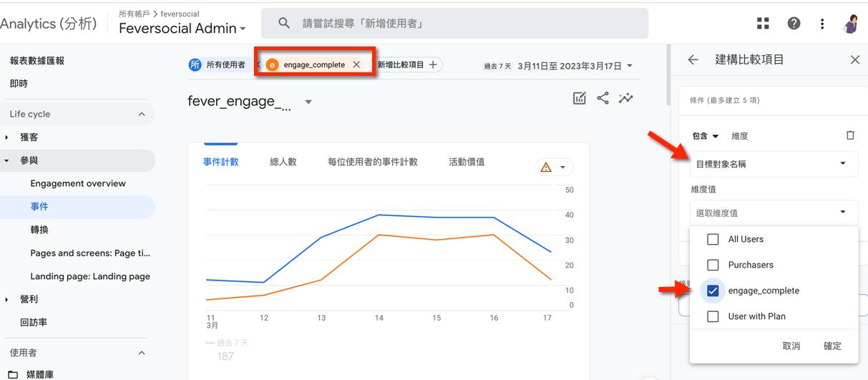Check the Purchasers checkbox

(713, 265)
